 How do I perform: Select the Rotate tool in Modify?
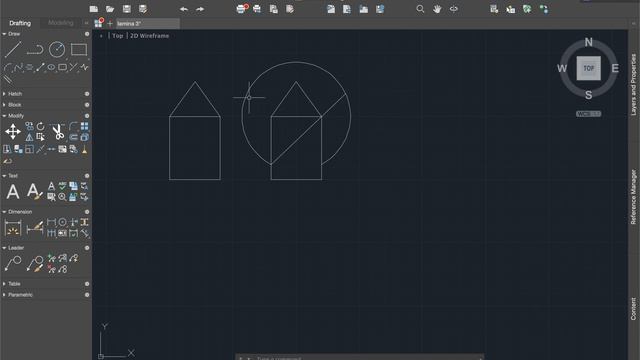(x=40, y=126)
